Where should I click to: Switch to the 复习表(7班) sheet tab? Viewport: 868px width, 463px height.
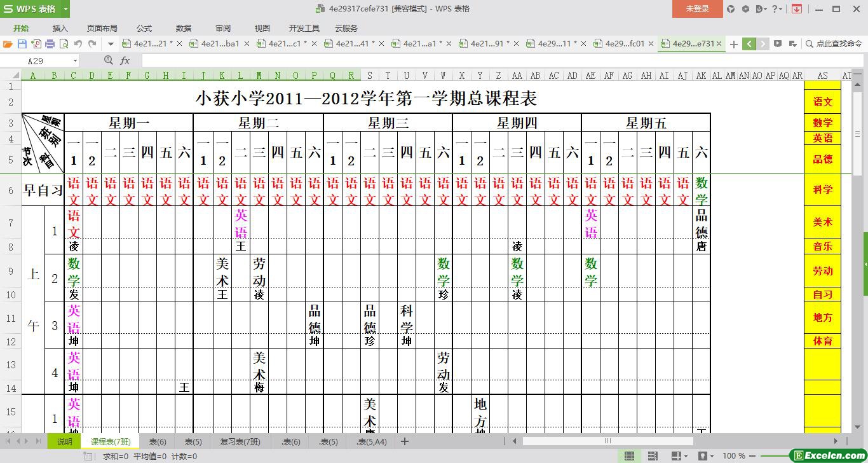[x=240, y=441]
